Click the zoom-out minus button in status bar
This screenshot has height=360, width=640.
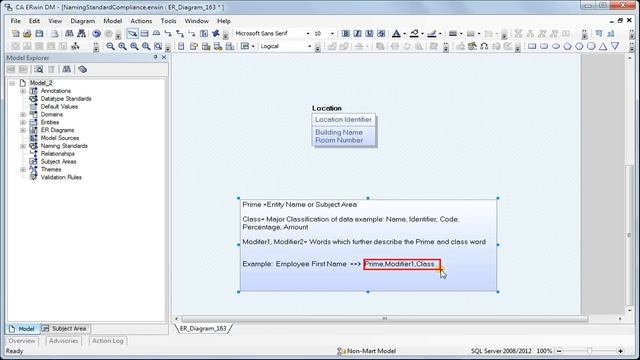point(560,351)
